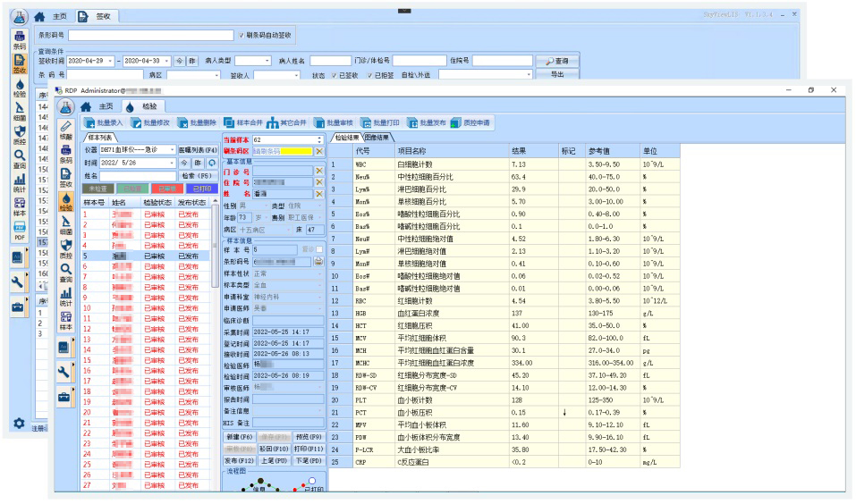Click printer icon beside 条形码号 field
Screen dimensions: 856x504
[318, 262]
